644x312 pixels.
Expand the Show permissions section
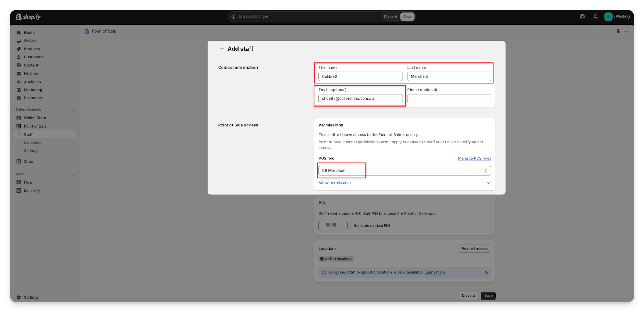pos(335,183)
